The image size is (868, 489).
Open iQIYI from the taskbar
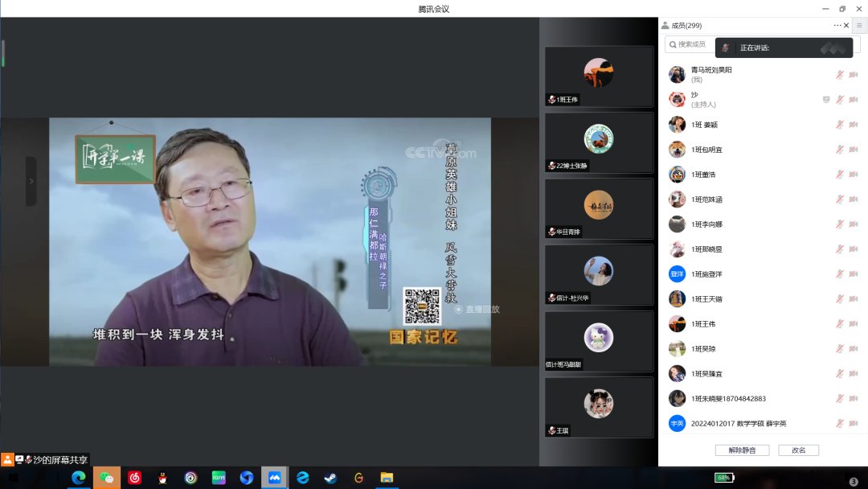(x=219, y=478)
